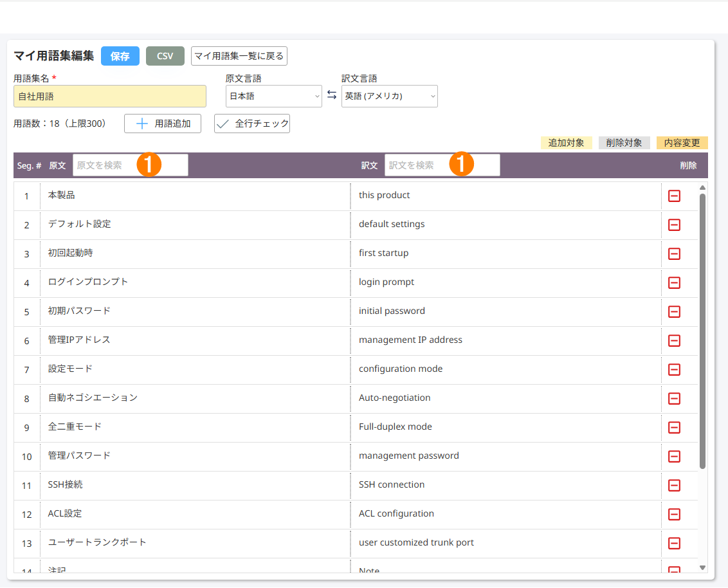Add a new term with 用語追加
The width and height of the screenshot is (728, 588).
163,124
